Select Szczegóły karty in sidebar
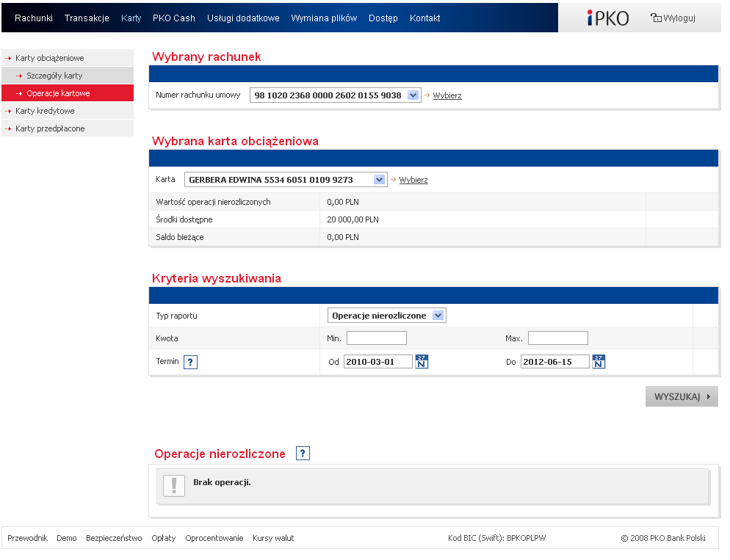Viewport: 730px width, 560px height. [x=68, y=76]
